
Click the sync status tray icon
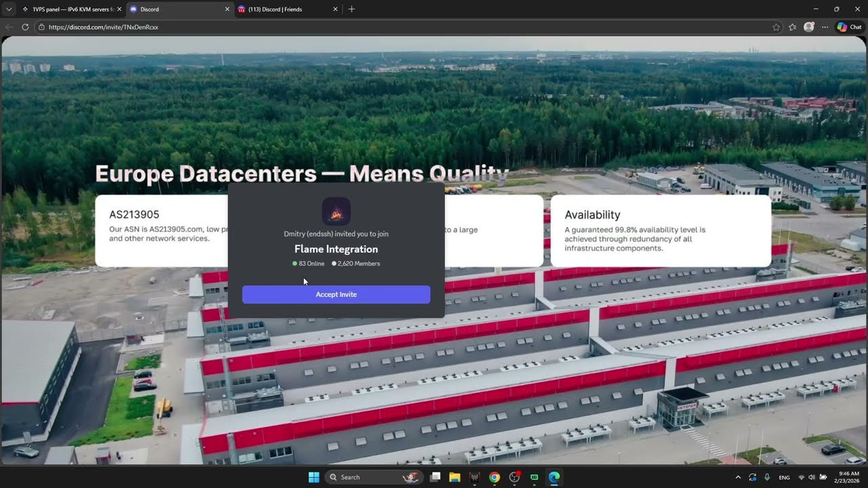(753, 477)
